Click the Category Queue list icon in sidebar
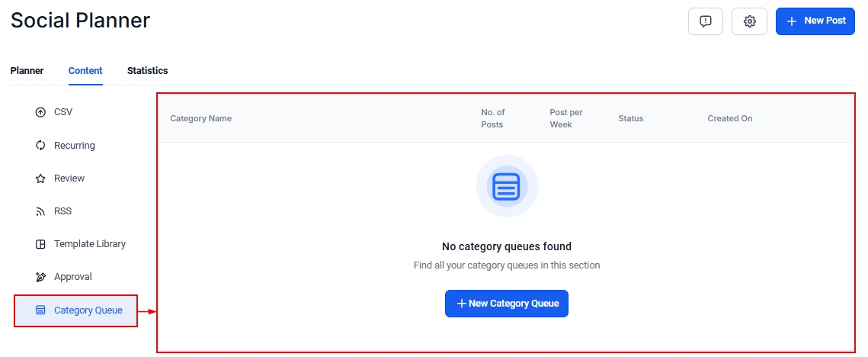 pyautogui.click(x=41, y=310)
